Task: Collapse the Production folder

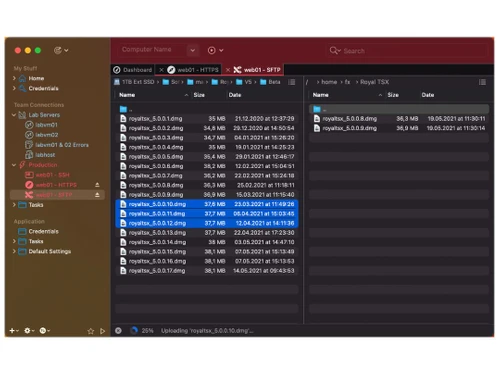Action: pos(14,165)
